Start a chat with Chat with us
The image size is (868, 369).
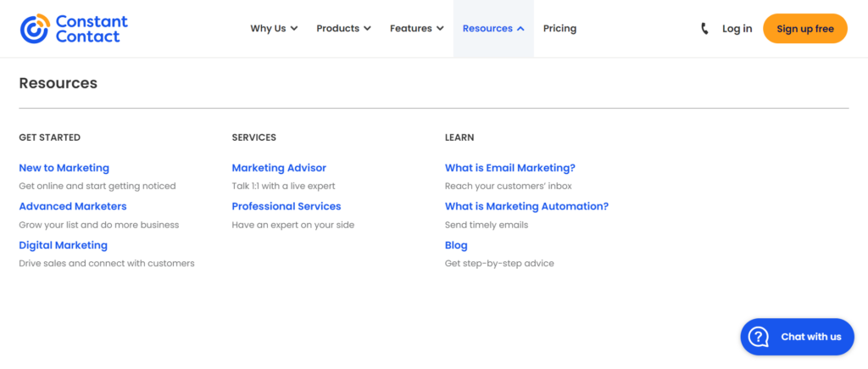pyautogui.click(x=797, y=337)
